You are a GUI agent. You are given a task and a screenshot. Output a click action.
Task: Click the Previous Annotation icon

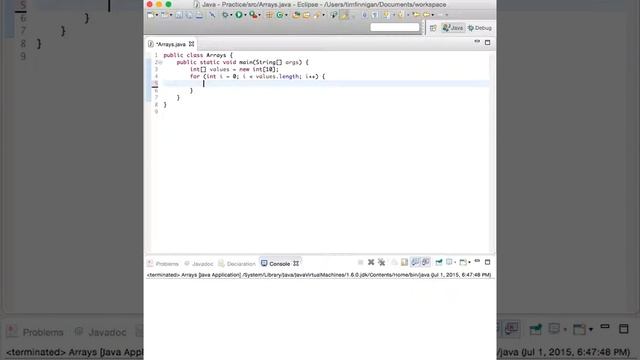tap(401, 15)
